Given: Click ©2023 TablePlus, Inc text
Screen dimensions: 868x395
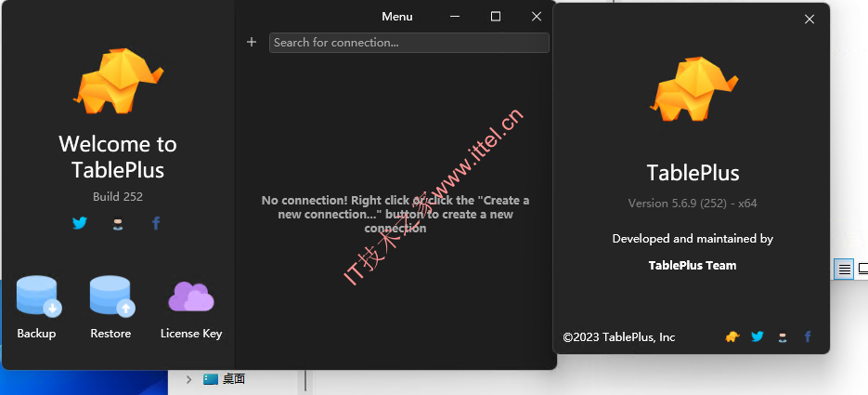Looking at the screenshot, I should (619, 336).
